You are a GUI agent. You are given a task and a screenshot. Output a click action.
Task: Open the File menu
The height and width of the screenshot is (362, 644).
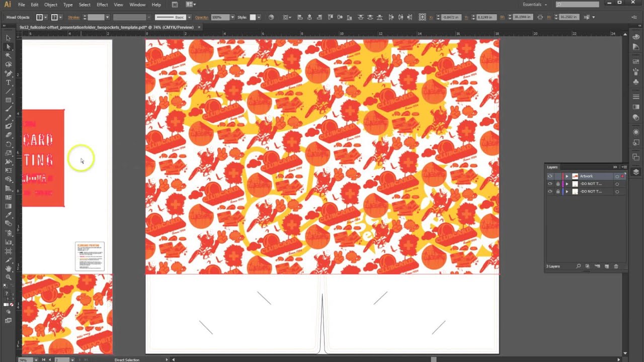[22, 5]
